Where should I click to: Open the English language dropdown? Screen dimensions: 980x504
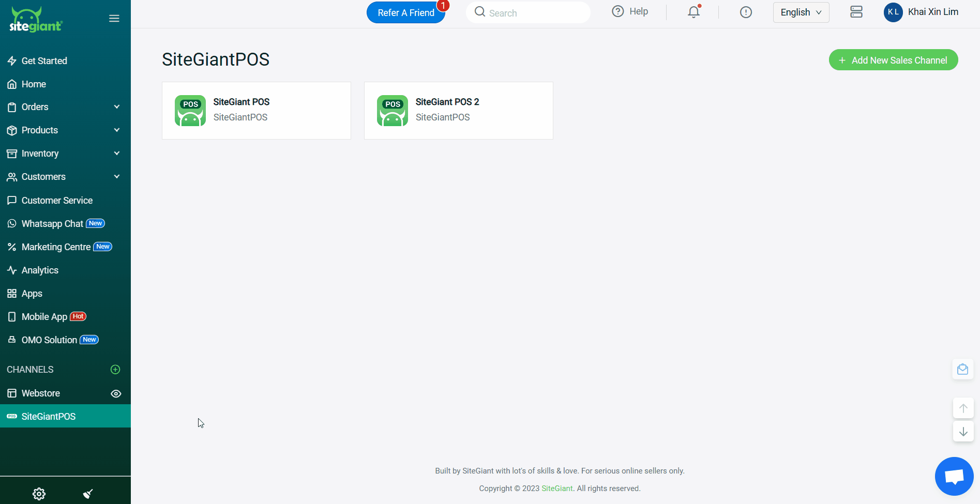click(x=801, y=12)
